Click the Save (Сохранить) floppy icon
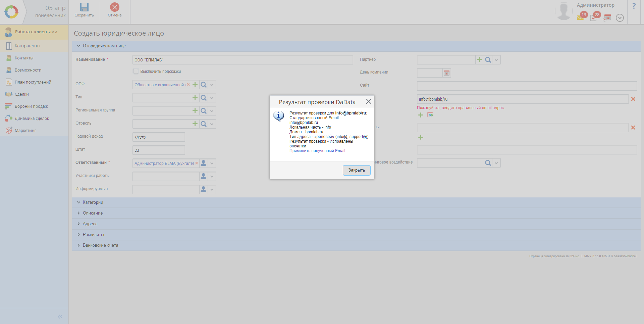This screenshot has height=324, width=644. [x=84, y=7]
